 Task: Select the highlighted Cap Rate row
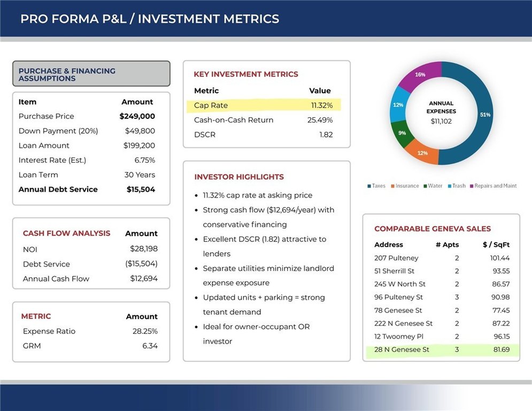point(263,105)
